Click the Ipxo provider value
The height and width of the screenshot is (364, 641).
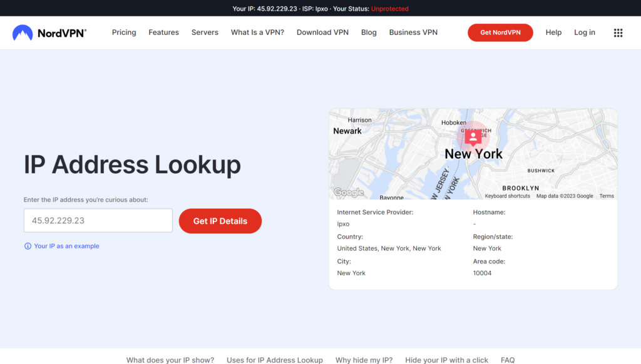344,224
